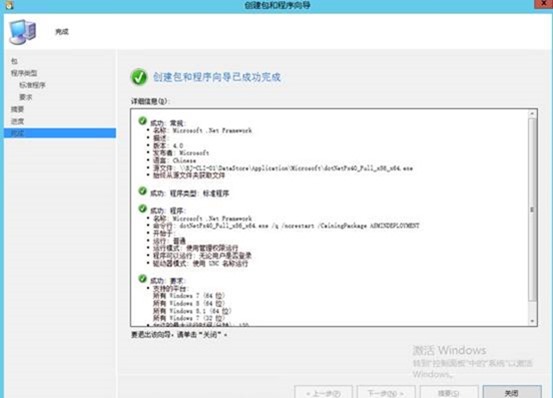
Task: Click the 所有 Windows 8.1 (64 位) line
Action: (192, 311)
